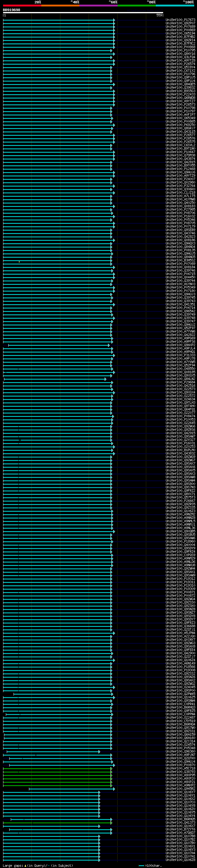The image size is (197, 868).
Task: Select hit label UniRef100_A9PJN7
Action: coord(180,755)
